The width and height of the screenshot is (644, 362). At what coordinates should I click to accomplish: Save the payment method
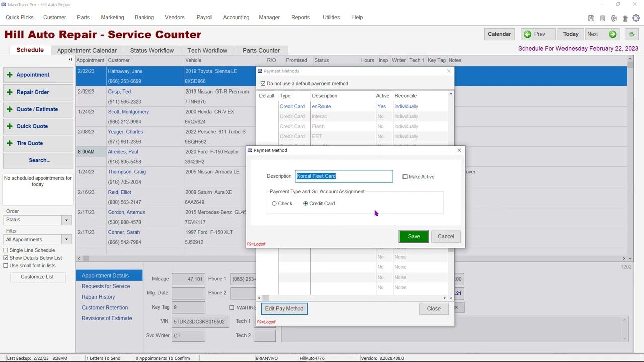coord(414,237)
